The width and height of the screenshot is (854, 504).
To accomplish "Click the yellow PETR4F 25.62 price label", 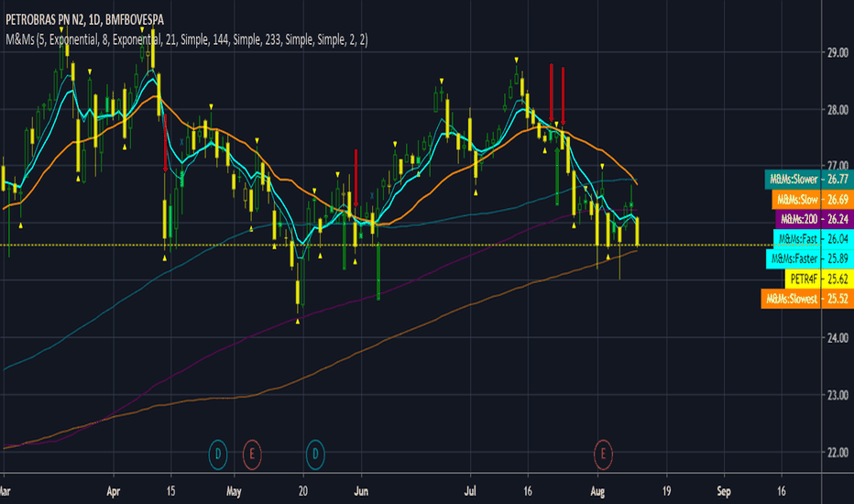I will pos(819,279).
